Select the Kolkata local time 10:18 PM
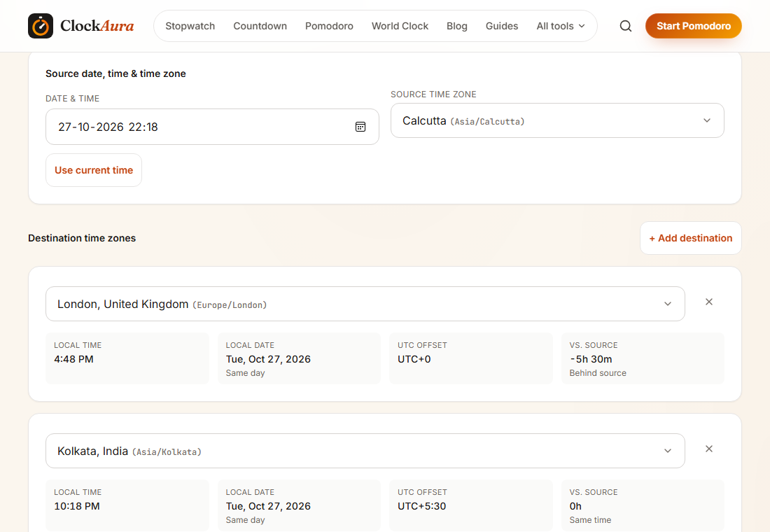Image resolution: width=770 pixels, height=532 pixels. pos(77,506)
